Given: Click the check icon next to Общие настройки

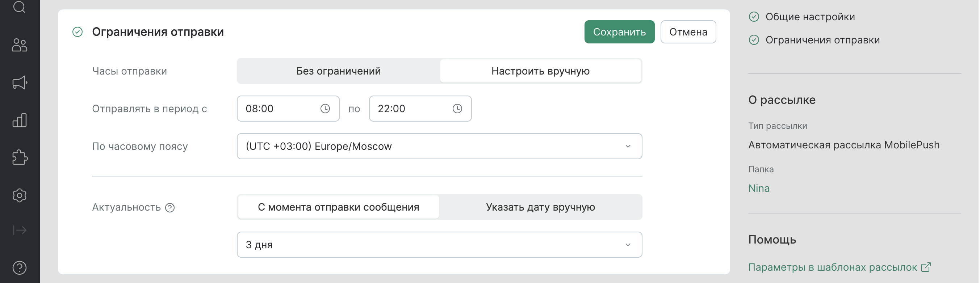Looking at the screenshot, I should [x=754, y=17].
